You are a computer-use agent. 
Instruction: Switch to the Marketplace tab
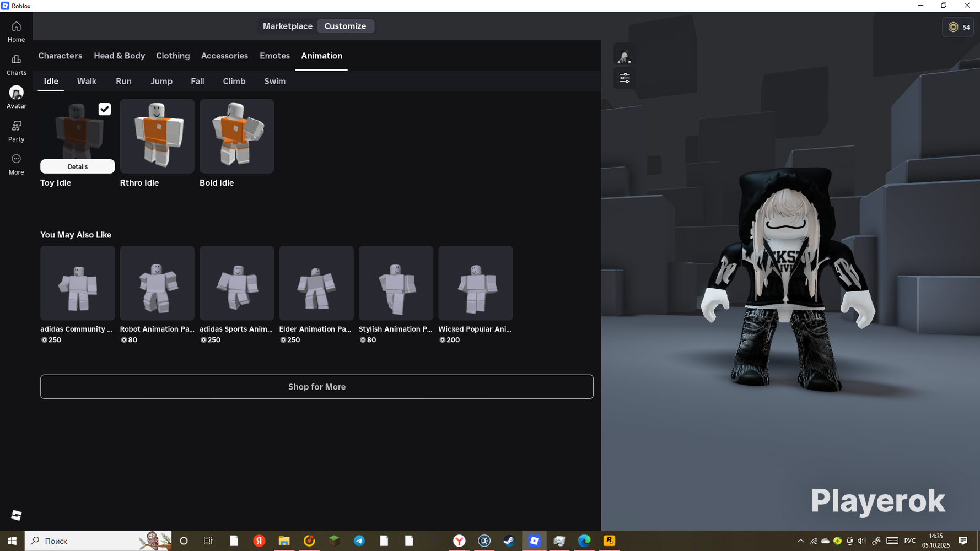tap(287, 26)
